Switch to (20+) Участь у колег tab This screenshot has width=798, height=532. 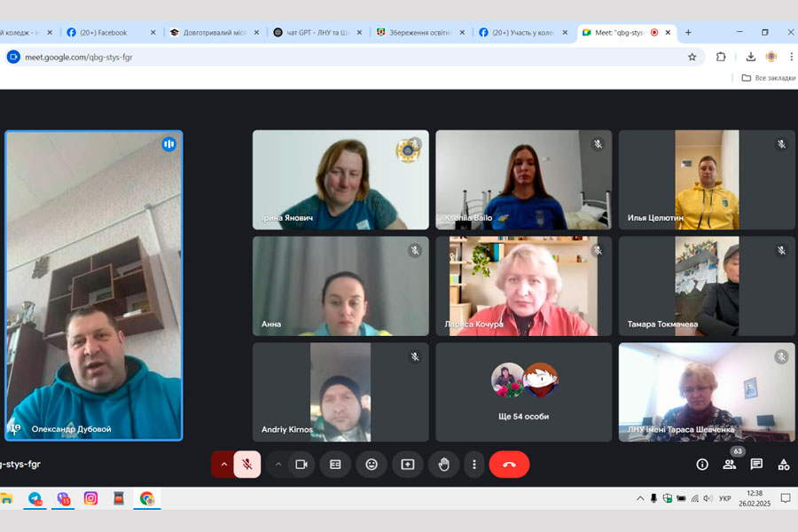[522, 33]
